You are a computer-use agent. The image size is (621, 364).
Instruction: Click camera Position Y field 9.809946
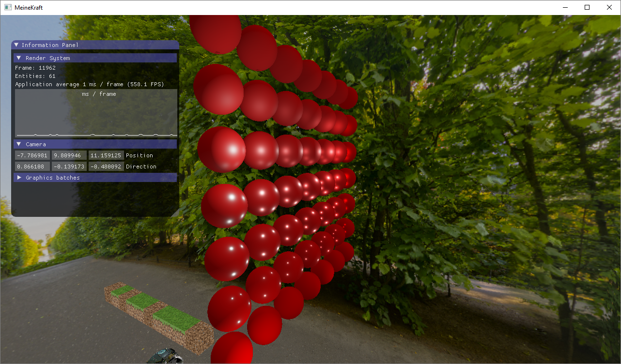point(69,155)
